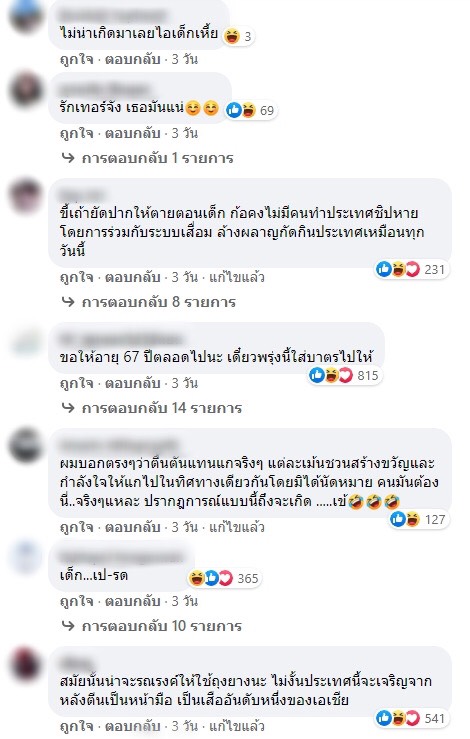Image resolution: width=470 pixels, height=739 pixels.
Task: Click haha reaction with count 3
Action: pos(239,36)
